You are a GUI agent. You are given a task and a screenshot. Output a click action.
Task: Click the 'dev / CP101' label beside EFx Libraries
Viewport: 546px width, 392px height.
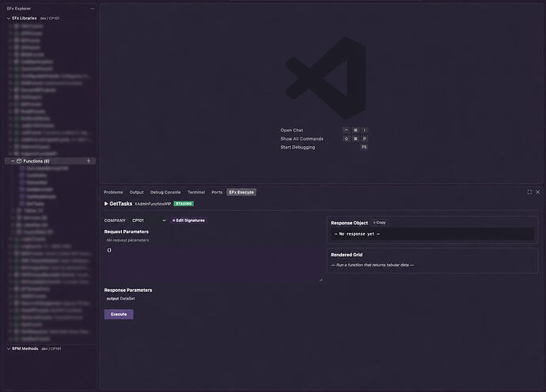point(49,18)
